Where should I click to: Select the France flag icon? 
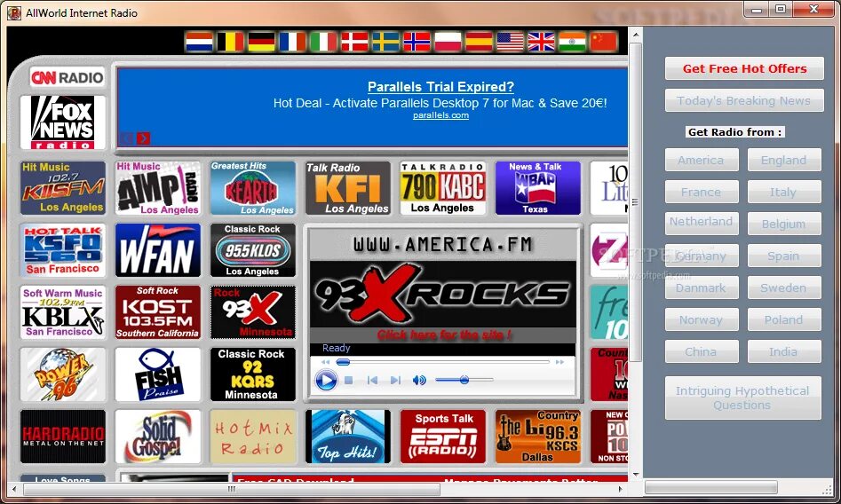(292, 42)
